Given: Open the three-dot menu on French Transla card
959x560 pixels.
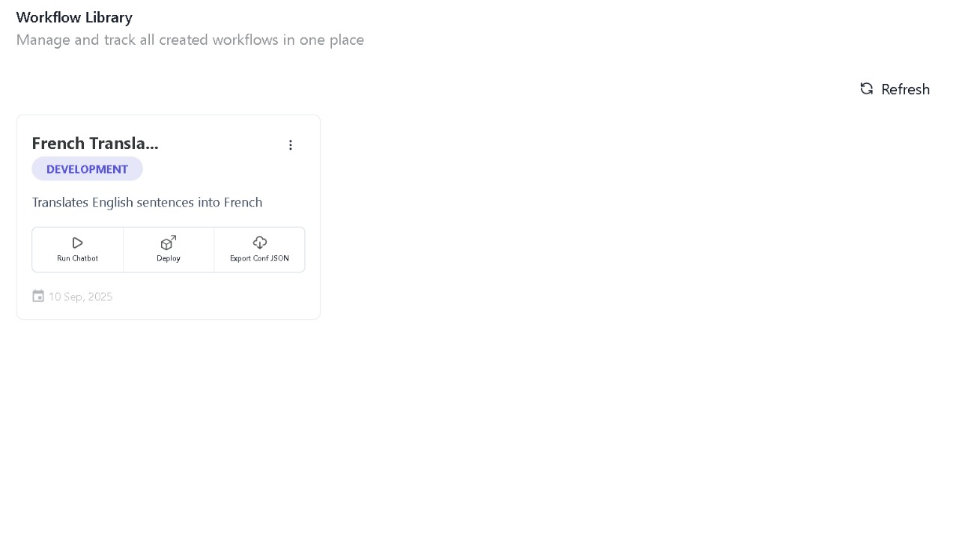Looking at the screenshot, I should coord(291,145).
